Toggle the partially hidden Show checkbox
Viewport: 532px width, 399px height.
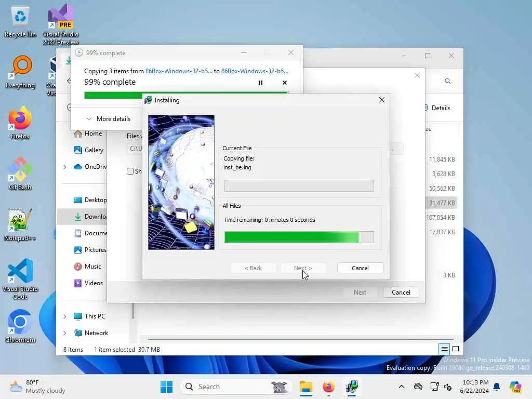(130, 171)
